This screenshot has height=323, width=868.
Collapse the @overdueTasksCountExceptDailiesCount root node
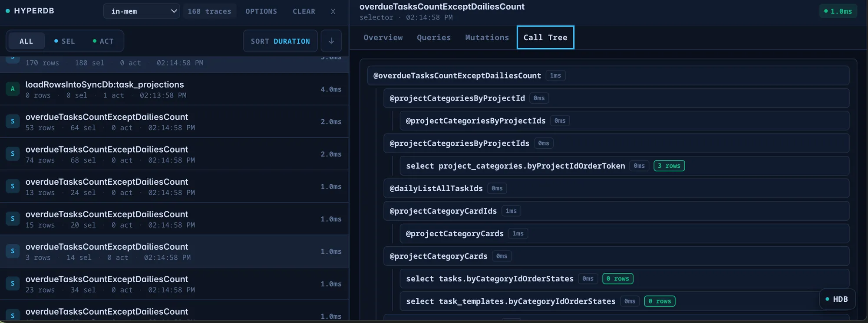[x=608, y=75]
